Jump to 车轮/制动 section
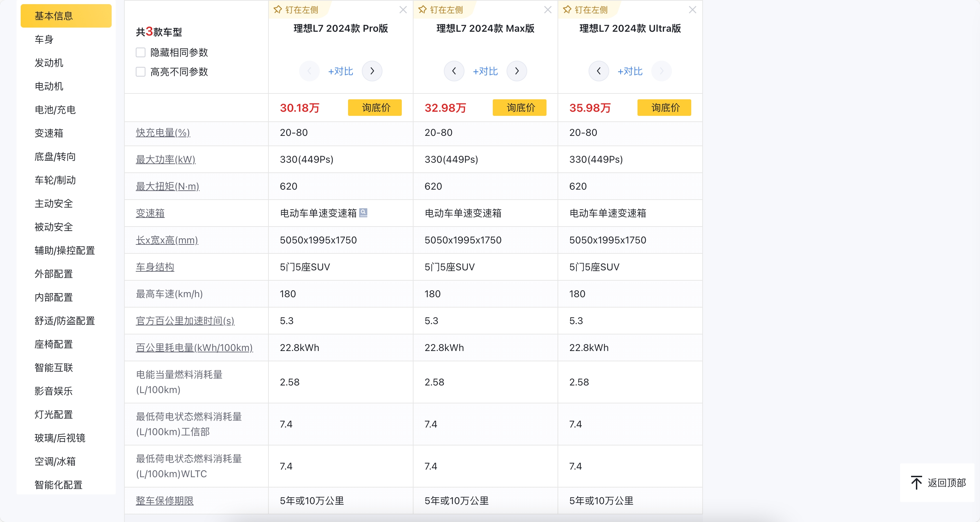This screenshot has height=522, width=980. 55,180
